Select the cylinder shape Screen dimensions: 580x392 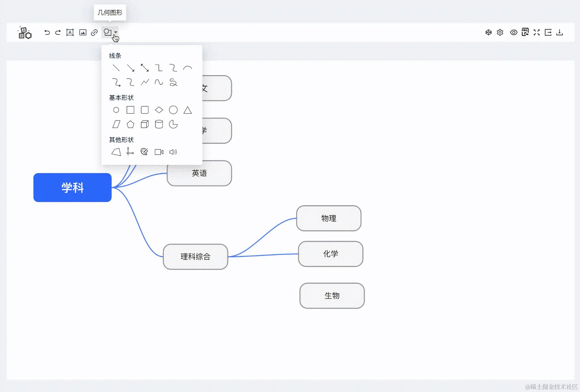(x=159, y=124)
